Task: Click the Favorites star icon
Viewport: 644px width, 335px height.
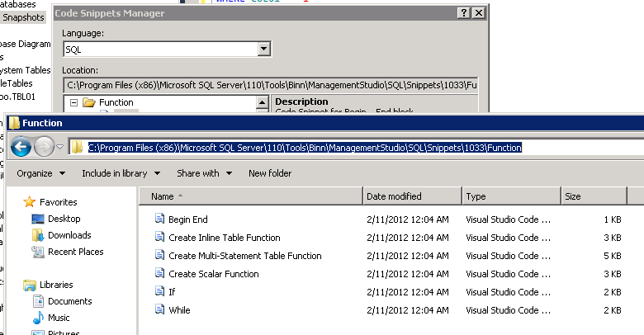Action: (x=29, y=201)
